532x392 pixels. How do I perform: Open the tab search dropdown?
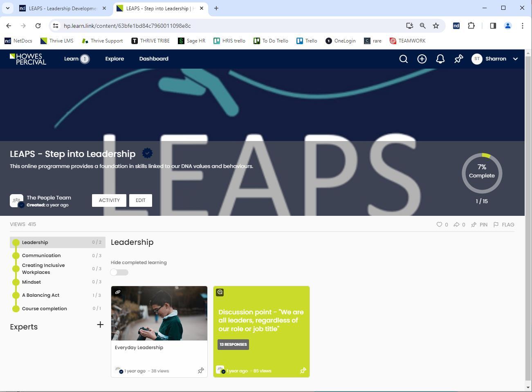point(7,8)
